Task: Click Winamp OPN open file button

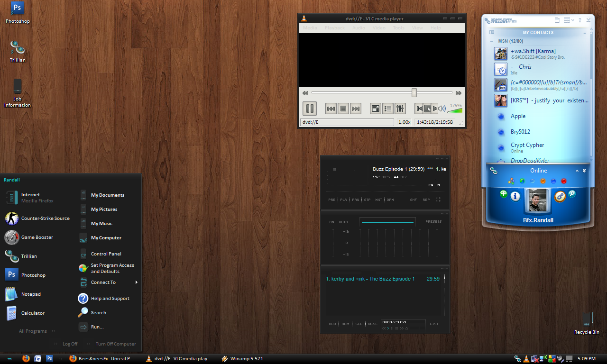Action: point(390,200)
